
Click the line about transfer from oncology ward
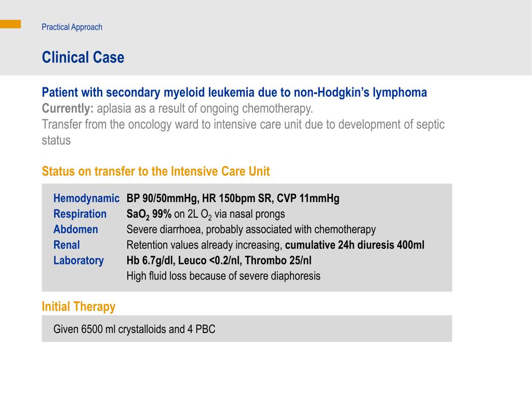(x=243, y=132)
